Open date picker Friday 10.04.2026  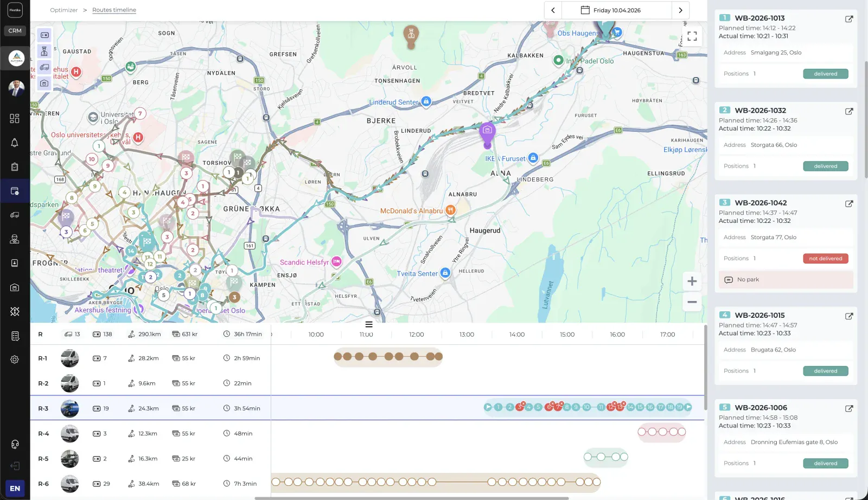pyautogui.click(x=617, y=10)
